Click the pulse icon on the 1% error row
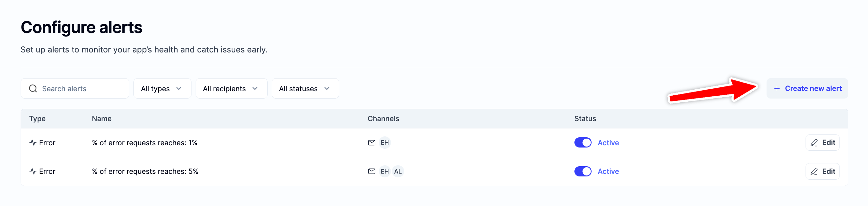This screenshot has width=868, height=206. (x=33, y=142)
